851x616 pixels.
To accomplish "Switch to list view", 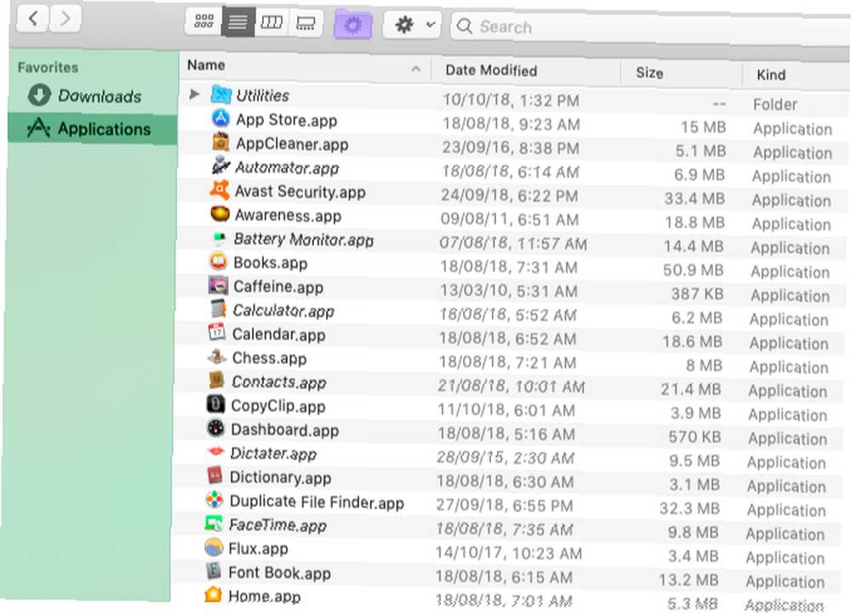I will (x=237, y=22).
